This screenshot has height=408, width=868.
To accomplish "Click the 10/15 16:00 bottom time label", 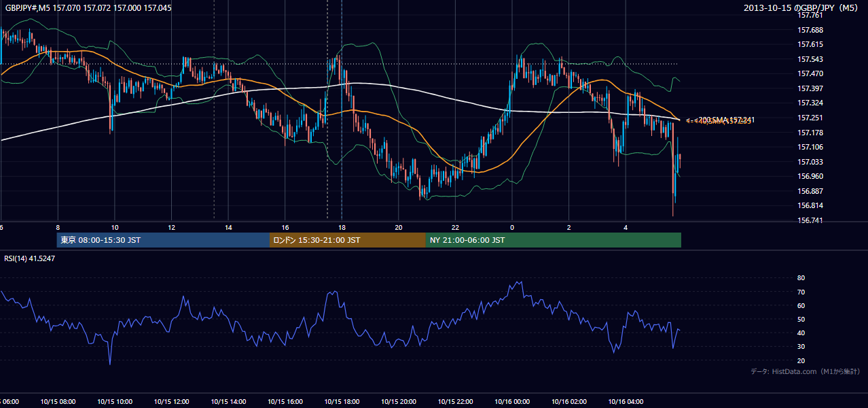I will (285, 401).
